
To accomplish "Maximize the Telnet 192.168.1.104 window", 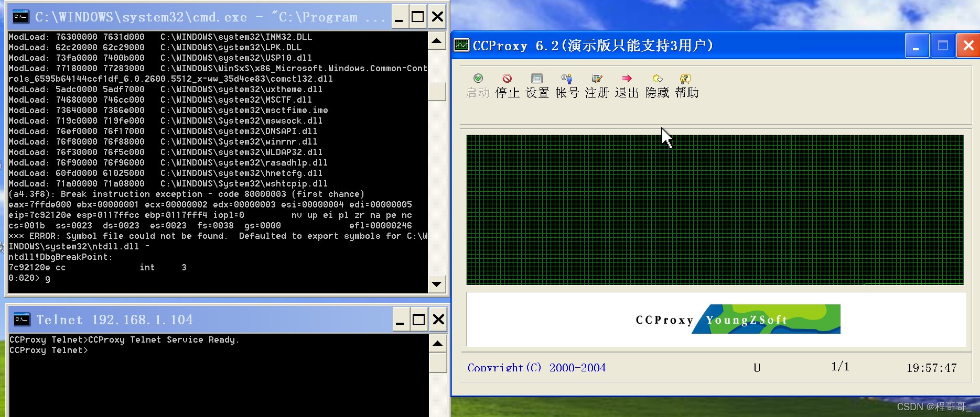I will [419, 319].
